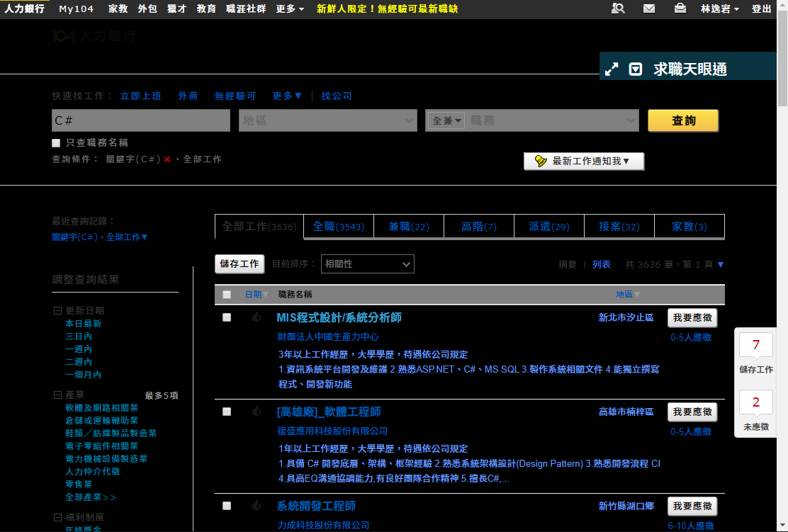The width and height of the screenshot is (788, 532).
Task: Open the mail envelope icon in top bar
Action: coord(648,9)
